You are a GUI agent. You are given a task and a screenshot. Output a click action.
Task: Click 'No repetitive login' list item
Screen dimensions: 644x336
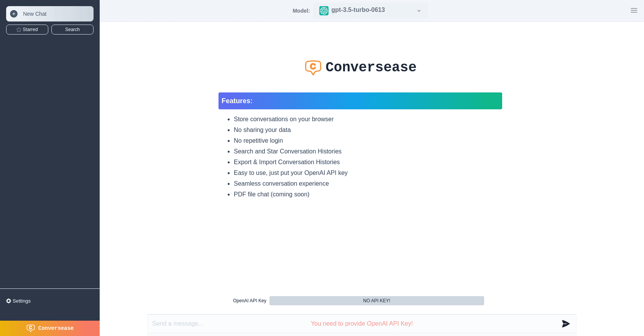click(x=258, y=141)
